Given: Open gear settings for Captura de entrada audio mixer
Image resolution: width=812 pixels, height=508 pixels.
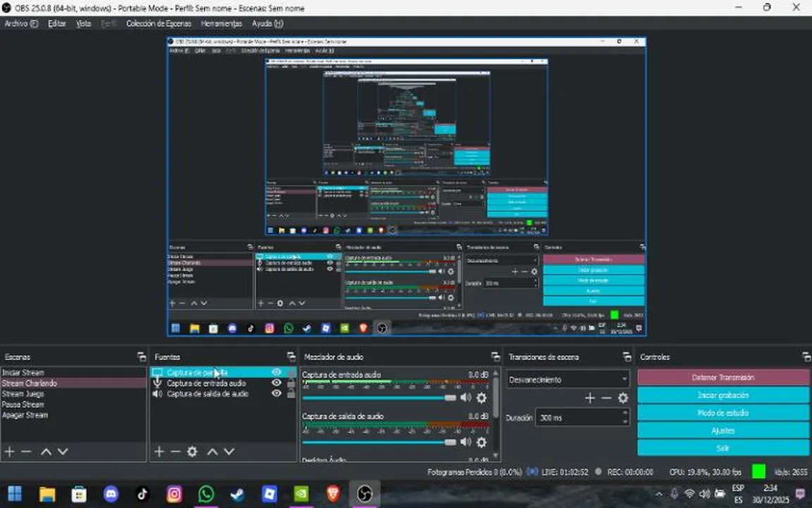Looking at the screenshot, I should coord(481,398).
